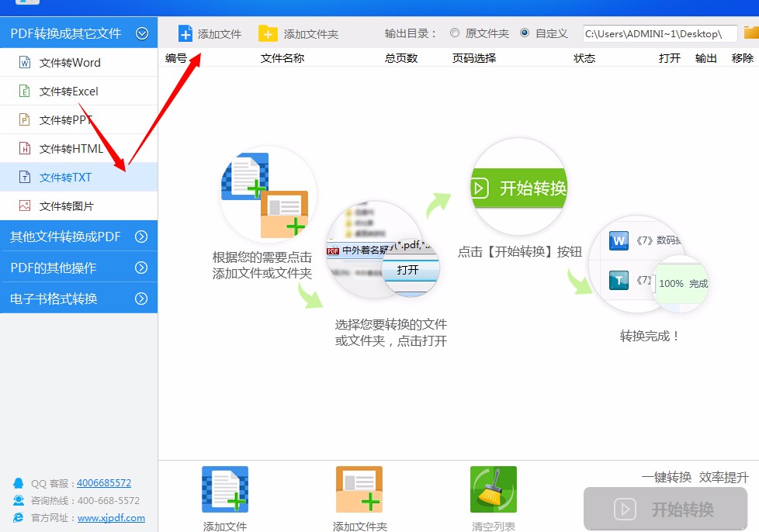Click the add-file tutorial illustration circle
This screenshot has width=759, height=532.
point(268,195)
